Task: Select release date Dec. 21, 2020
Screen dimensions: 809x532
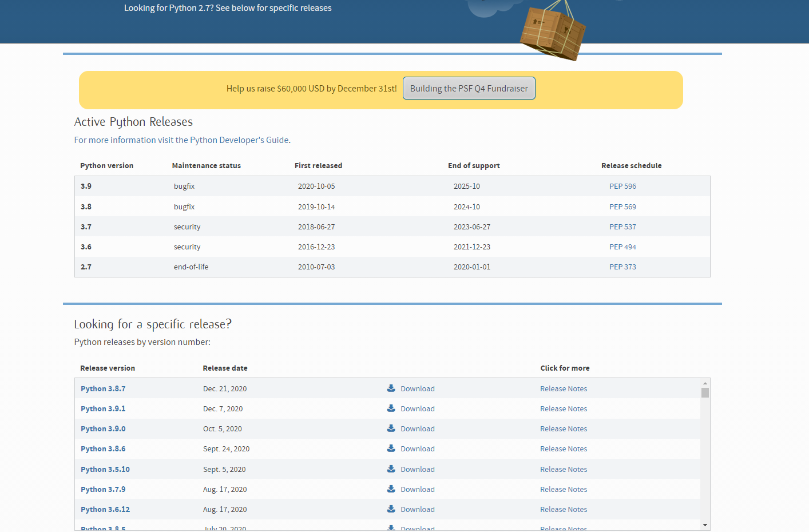Action: click(225, 389)
